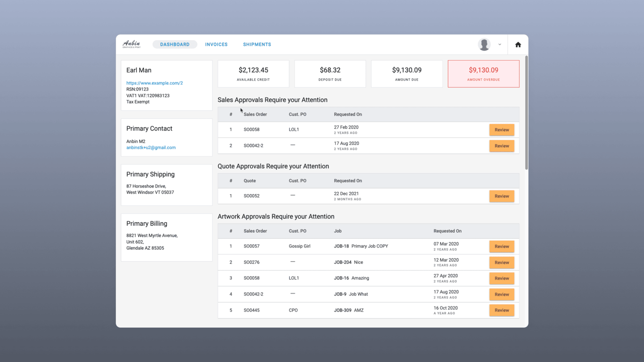
Task: Review sales order S00058 with PO LOL1
Action: pos(502,130)
